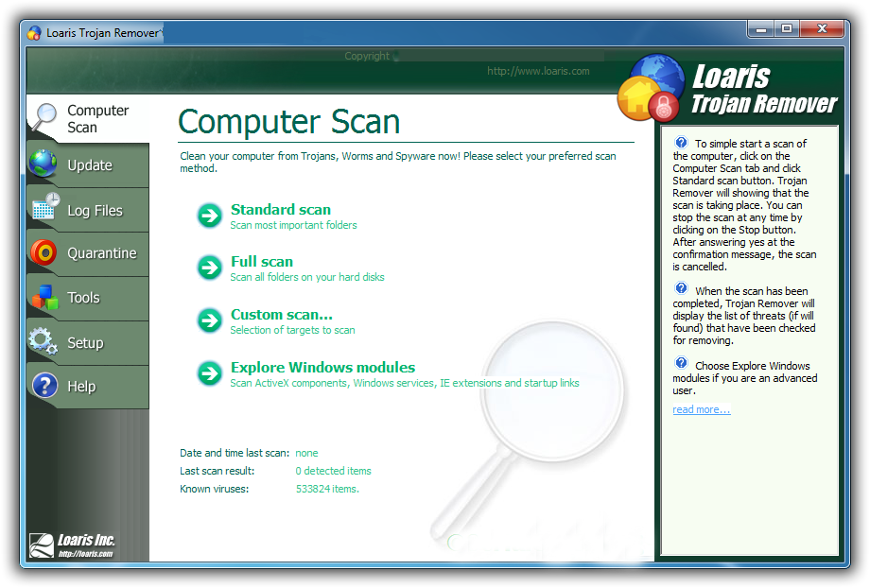This screenshot has height=588, width=870.
Task: Click the Loaris globe-house-lock logo
Action: click(652, 88)
